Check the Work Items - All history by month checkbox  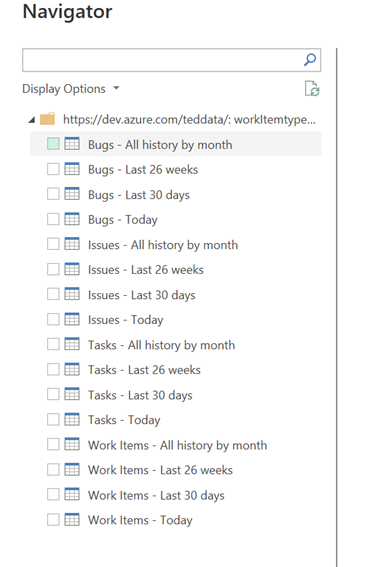53,444
